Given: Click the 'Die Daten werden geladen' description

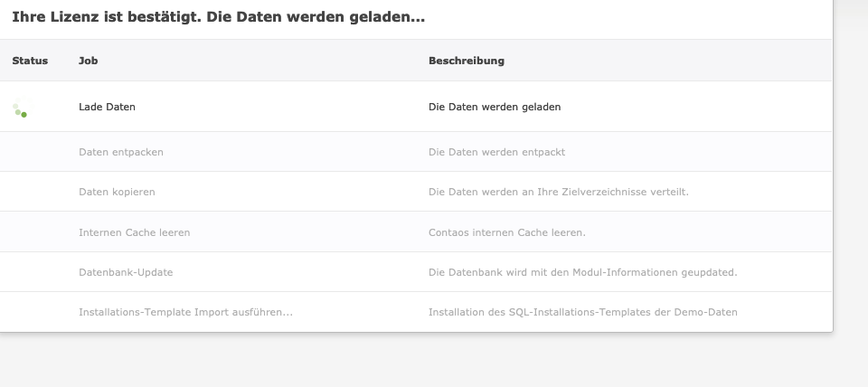Looking at the screenshot, I should pos(494,107).
